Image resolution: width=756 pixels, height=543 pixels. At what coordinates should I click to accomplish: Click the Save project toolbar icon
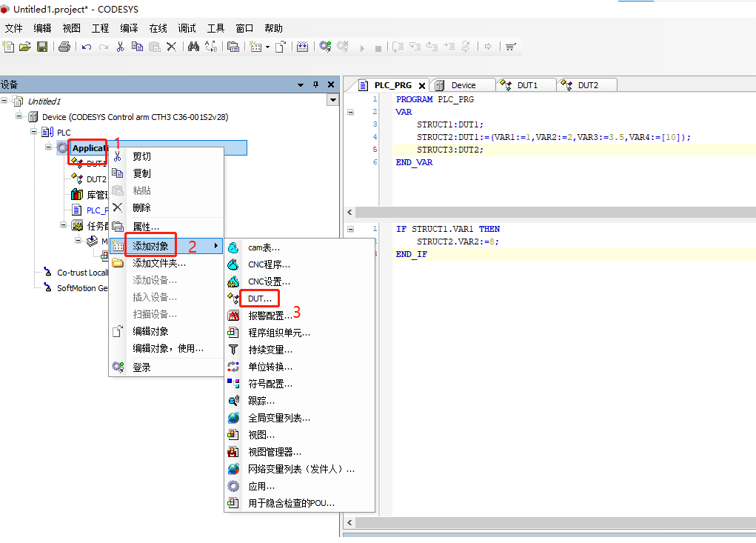tap(42, 47)
